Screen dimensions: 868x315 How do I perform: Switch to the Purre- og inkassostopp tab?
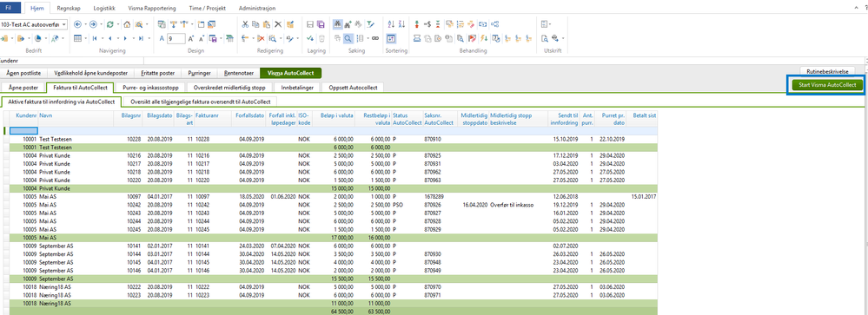pos(149,88)
